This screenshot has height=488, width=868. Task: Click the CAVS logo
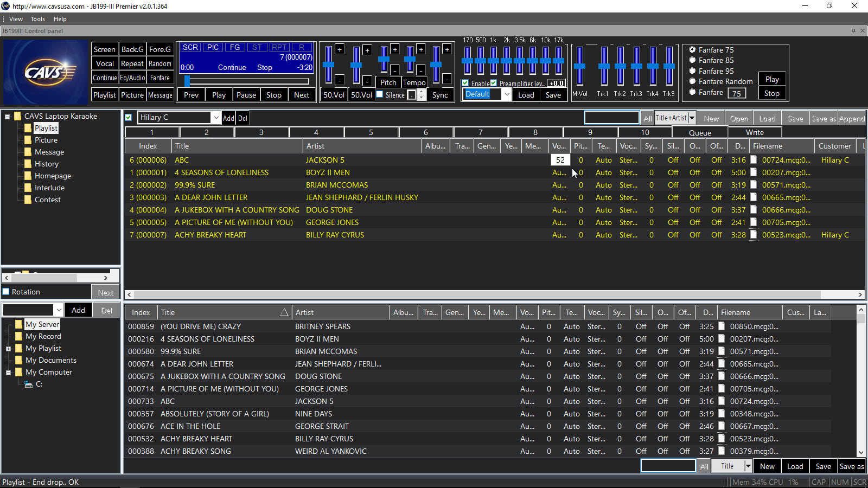tap(45, 72)
